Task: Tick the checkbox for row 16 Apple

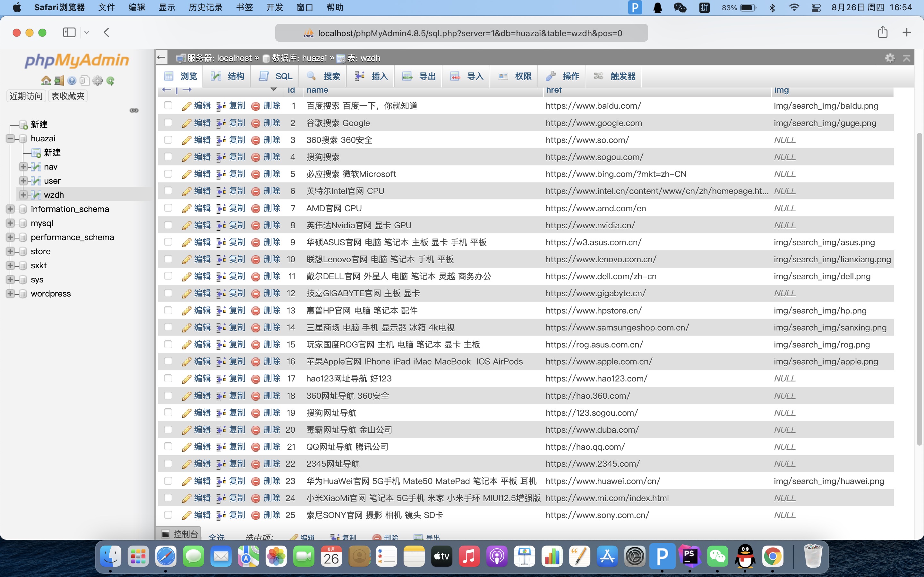Action: [168, 361]
